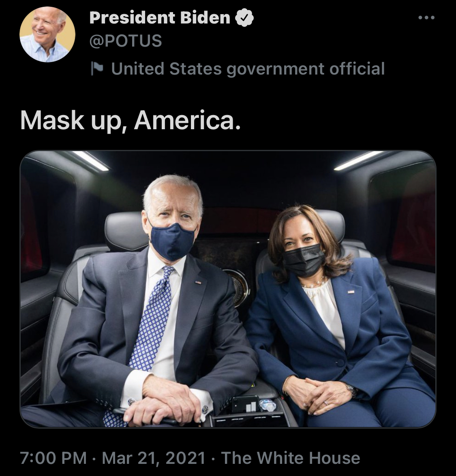Open the @POTUS handle profile
Viewport: 456px width, 476px height.
coord(126,41)
